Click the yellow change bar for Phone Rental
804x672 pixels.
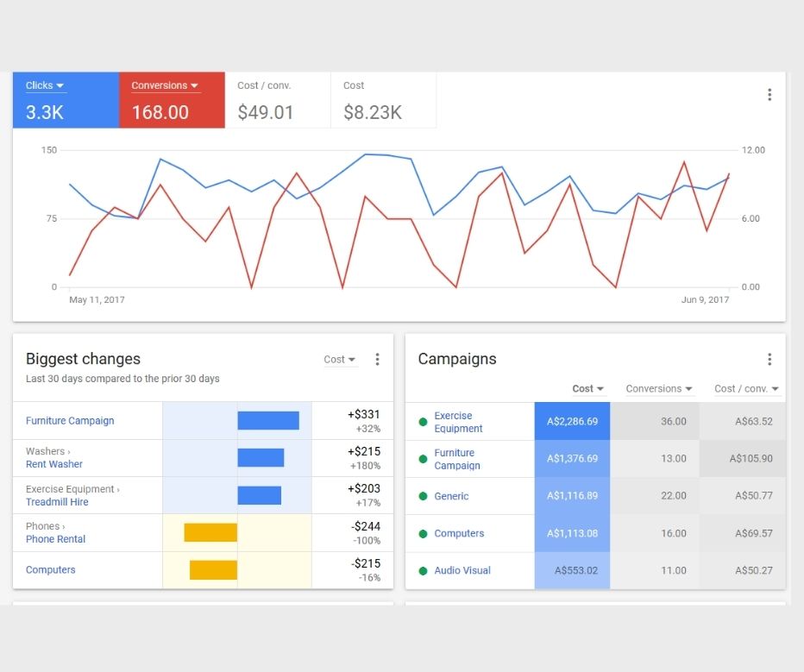(210, 531)
